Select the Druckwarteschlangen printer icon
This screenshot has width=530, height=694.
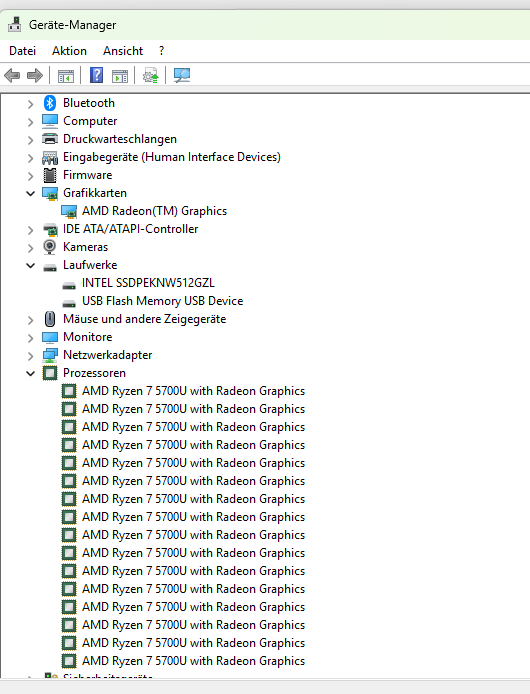tap(50, 139)
